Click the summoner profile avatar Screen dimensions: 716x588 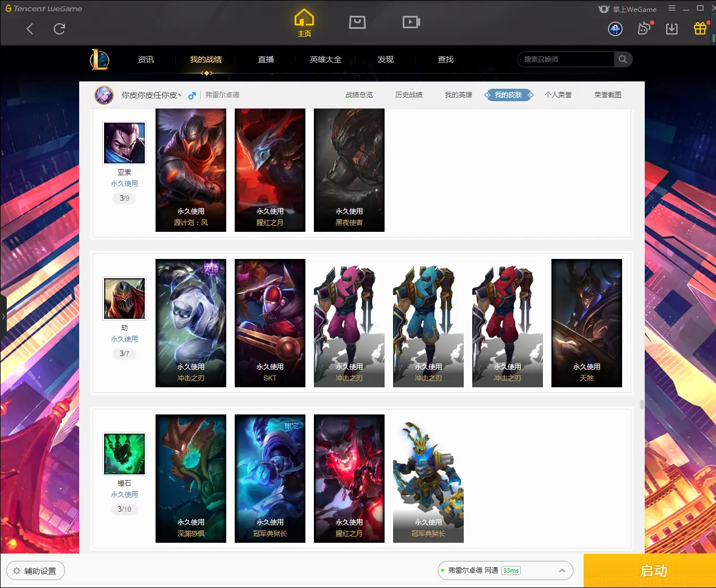[104, 95]
